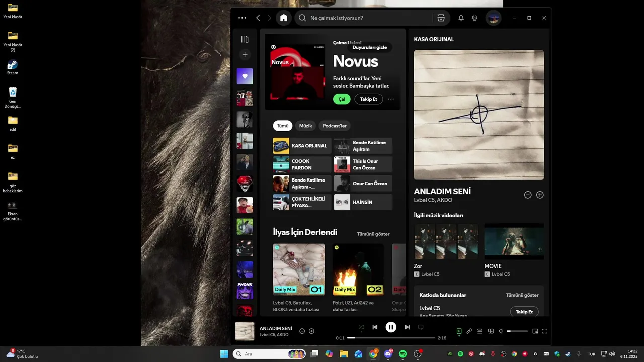Open the This Is Onur Can Özcan tile
This screenshot has width=644, height=362.
coord(363,164)
